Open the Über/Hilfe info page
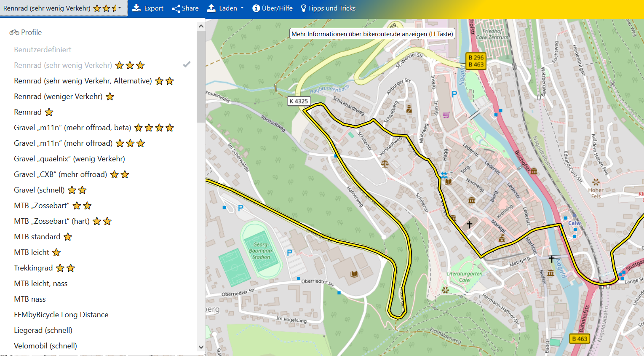Viewport: 644px width, 356px height. point(273,8)
